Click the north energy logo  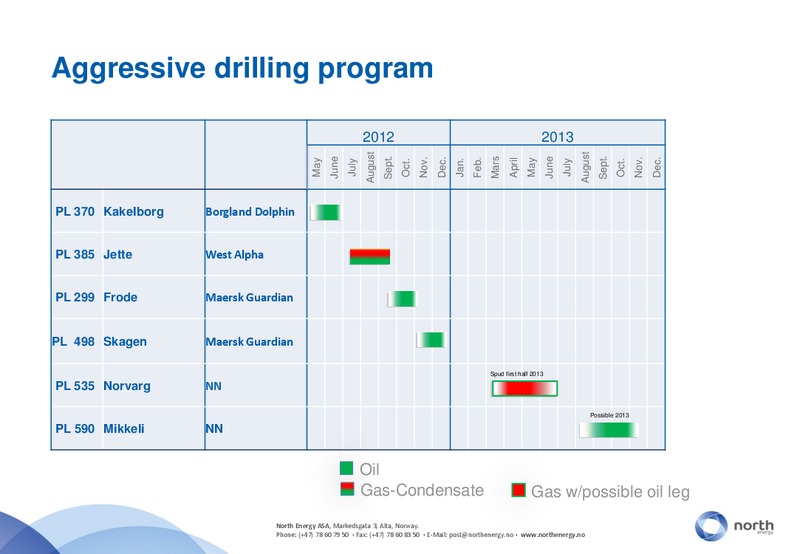(734, 526)
